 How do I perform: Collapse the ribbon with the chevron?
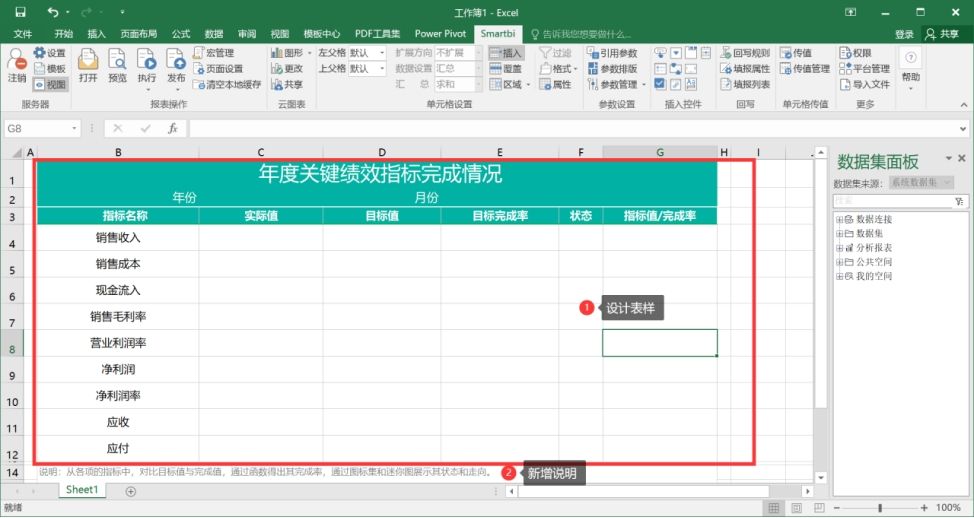click(x=964, y=105)
